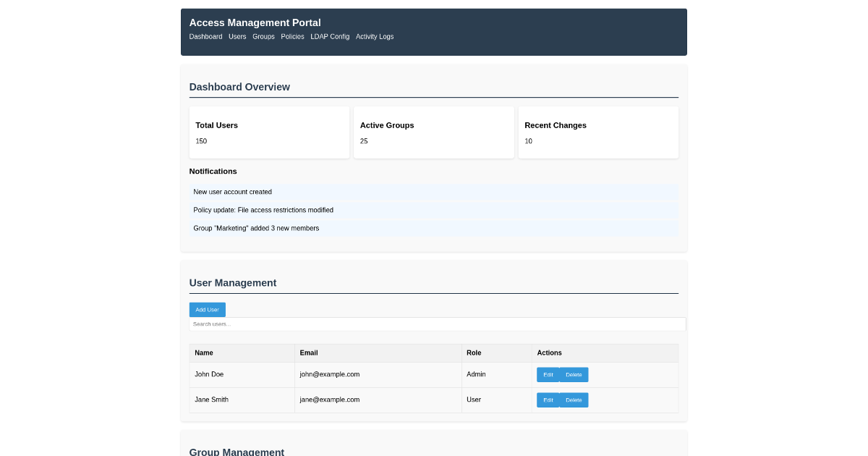
Task: View the Recent Changes card
Action: coord(598,132)
